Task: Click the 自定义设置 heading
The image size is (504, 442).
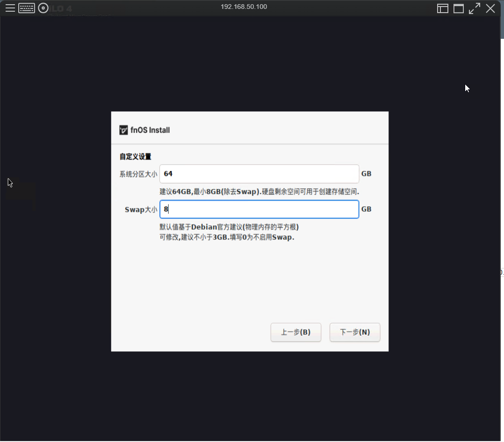Action: 135,157
